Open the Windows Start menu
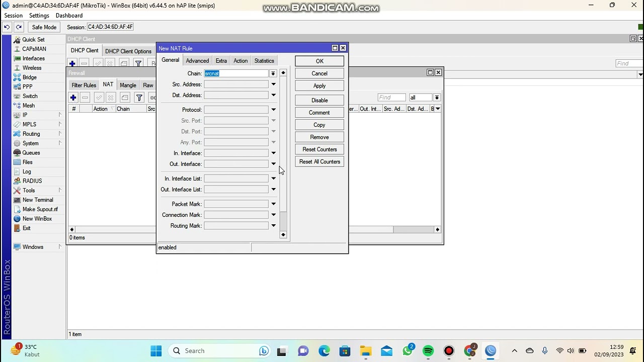This screenshot has height=362, width=644. tap(156, 351)
